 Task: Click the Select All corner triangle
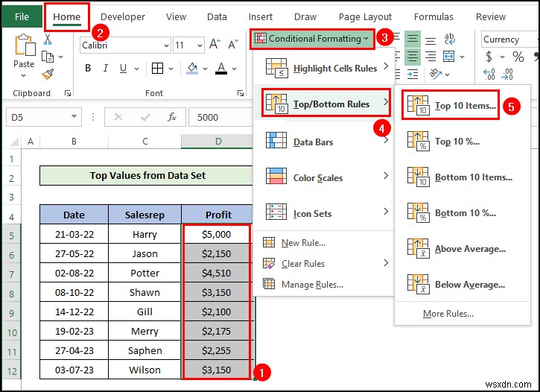click(x=13, y=142)
